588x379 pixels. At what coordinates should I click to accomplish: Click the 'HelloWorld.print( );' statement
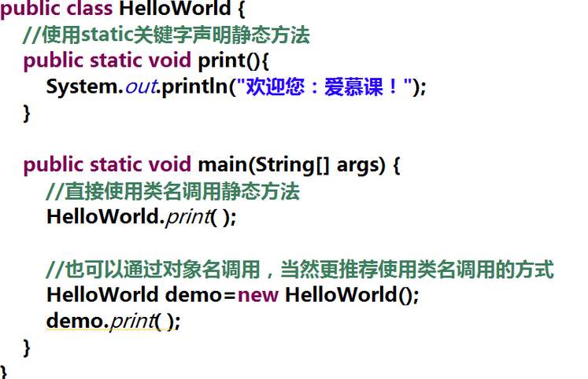[142, 217]
